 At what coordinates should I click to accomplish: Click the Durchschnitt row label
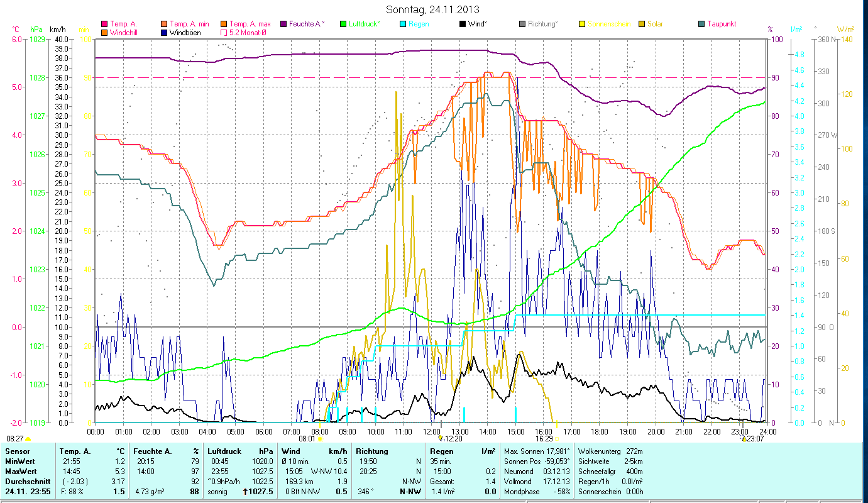click(26, 482)
